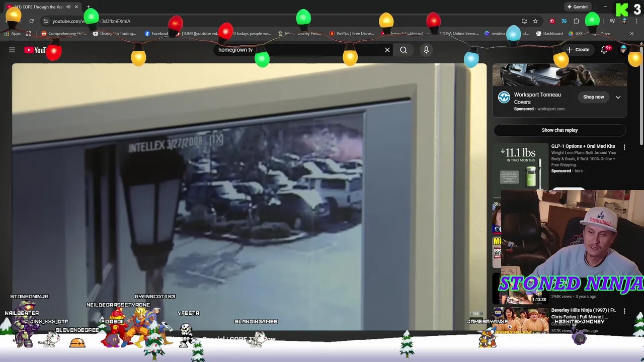Screen dimensions: 644x362
Task: Click the Create button
Action: click(578, 50)
